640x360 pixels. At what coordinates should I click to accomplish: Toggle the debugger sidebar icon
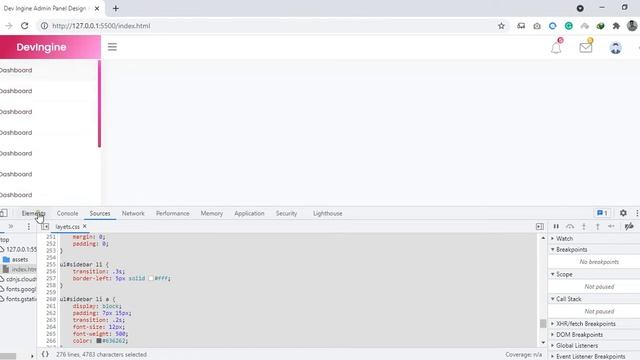[540, 227]
